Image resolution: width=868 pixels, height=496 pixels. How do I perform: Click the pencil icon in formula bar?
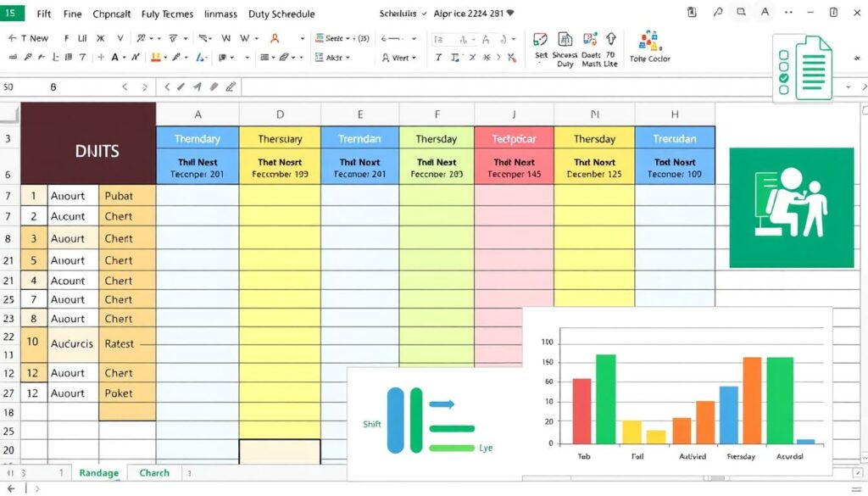coord(231,87)
